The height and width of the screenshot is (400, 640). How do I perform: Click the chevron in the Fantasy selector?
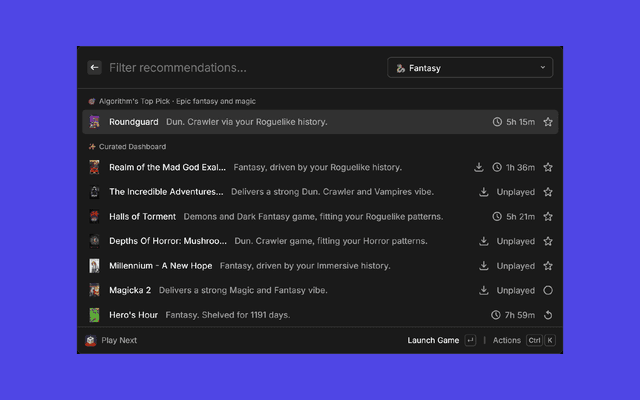[542, 67]
